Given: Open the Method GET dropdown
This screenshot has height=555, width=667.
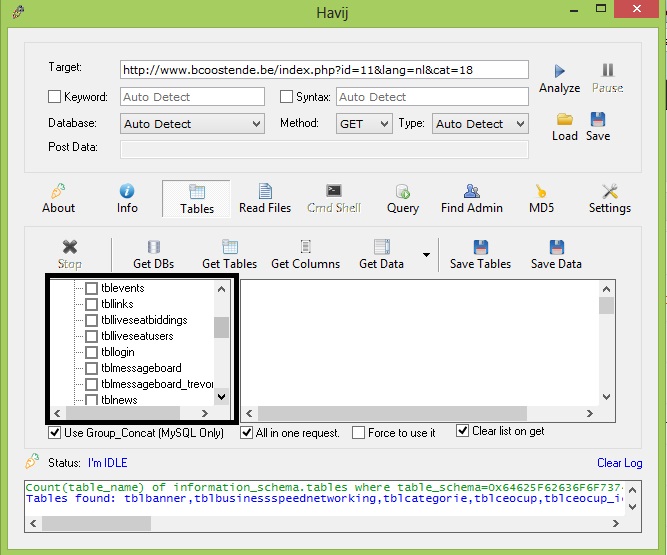Looking at the screenshot, I should click(x=364, y=124).
